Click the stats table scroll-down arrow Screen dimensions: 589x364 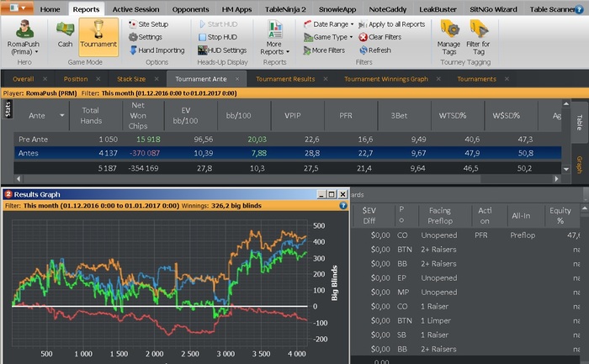566,169
